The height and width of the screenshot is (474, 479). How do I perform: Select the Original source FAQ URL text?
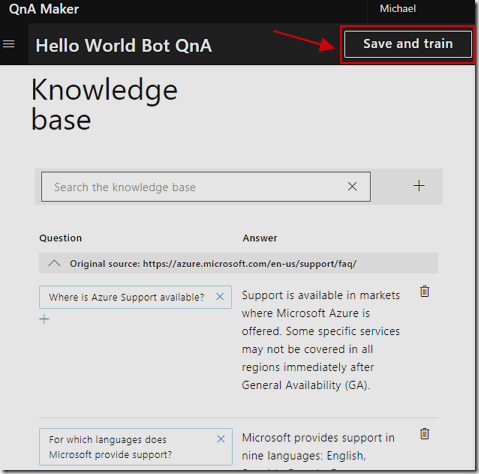click(x=250, y=264)
